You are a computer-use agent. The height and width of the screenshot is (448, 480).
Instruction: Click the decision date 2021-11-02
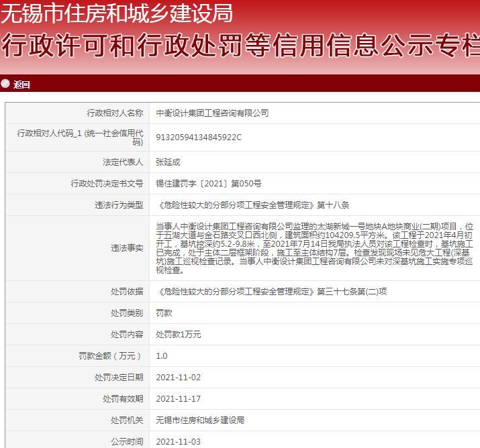(x=178, y=378)
